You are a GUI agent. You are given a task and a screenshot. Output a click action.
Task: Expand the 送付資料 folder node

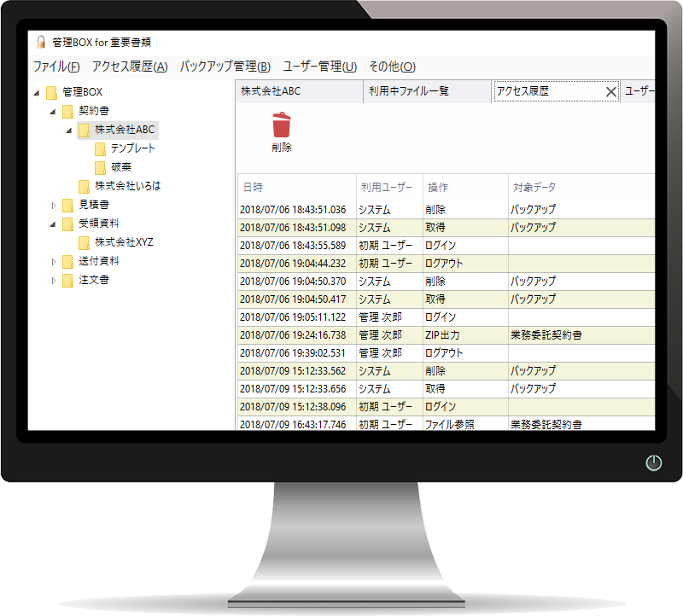point(53,261)
